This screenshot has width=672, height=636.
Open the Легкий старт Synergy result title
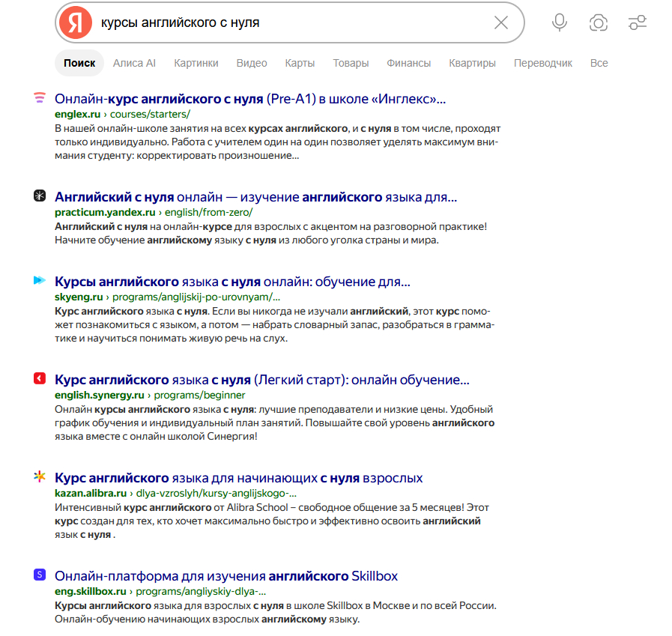coord(262,380)
